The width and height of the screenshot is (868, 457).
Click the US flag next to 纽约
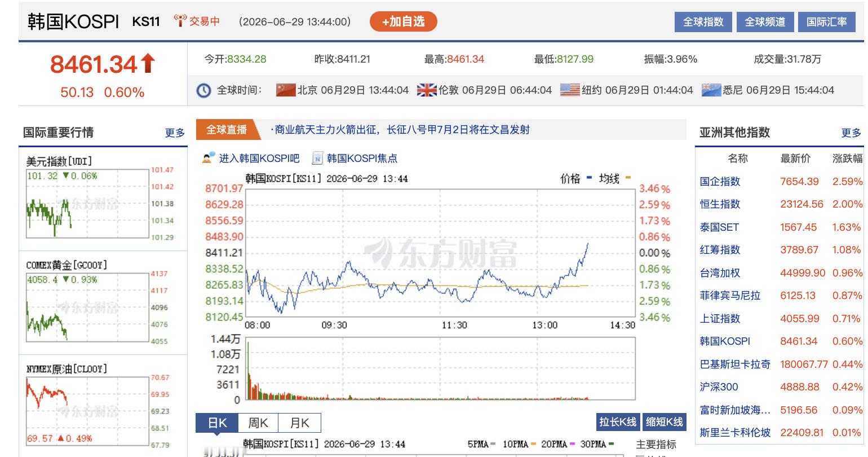tap(570, 90)
